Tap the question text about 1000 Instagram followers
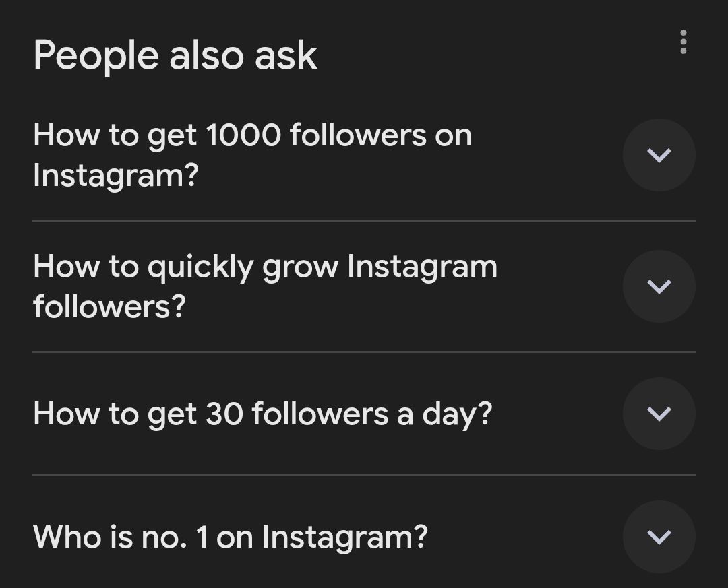This screenshot has height=588, width=728. coord(252,155)
